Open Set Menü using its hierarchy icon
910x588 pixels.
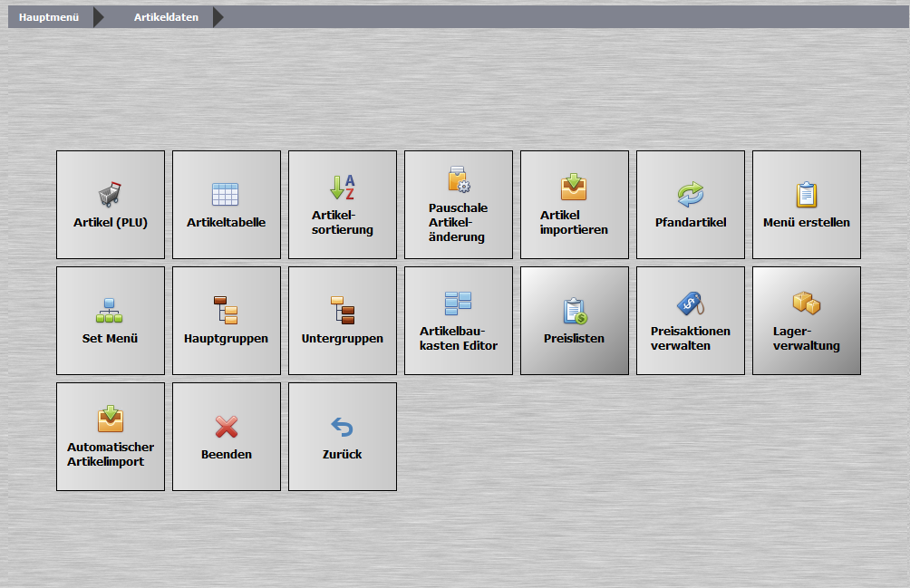109,310
